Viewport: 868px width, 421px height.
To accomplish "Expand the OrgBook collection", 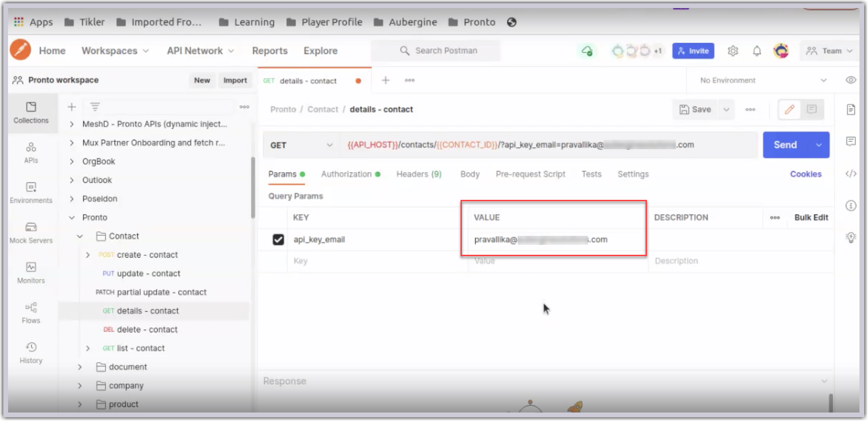I will 71,161.
